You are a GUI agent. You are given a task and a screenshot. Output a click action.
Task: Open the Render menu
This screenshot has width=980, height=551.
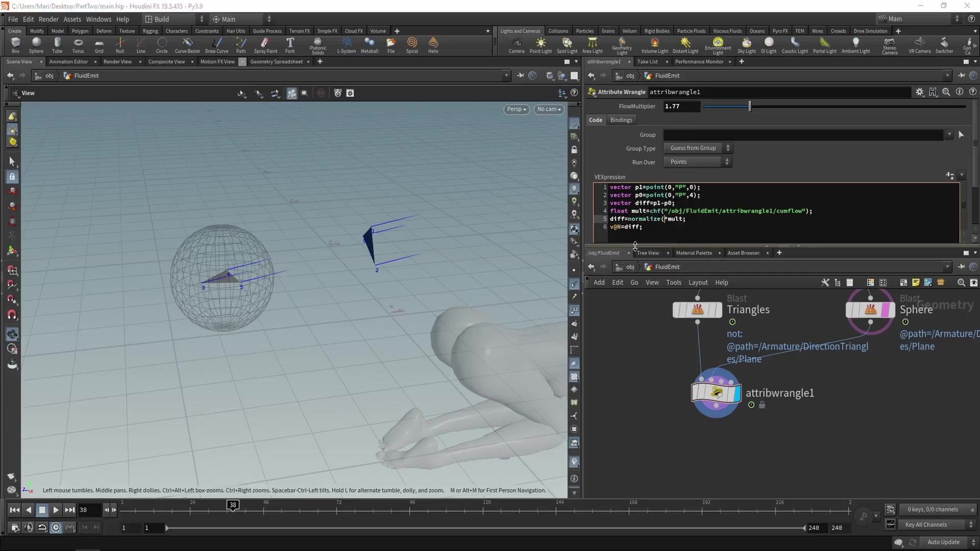click(x=48, y=19)
